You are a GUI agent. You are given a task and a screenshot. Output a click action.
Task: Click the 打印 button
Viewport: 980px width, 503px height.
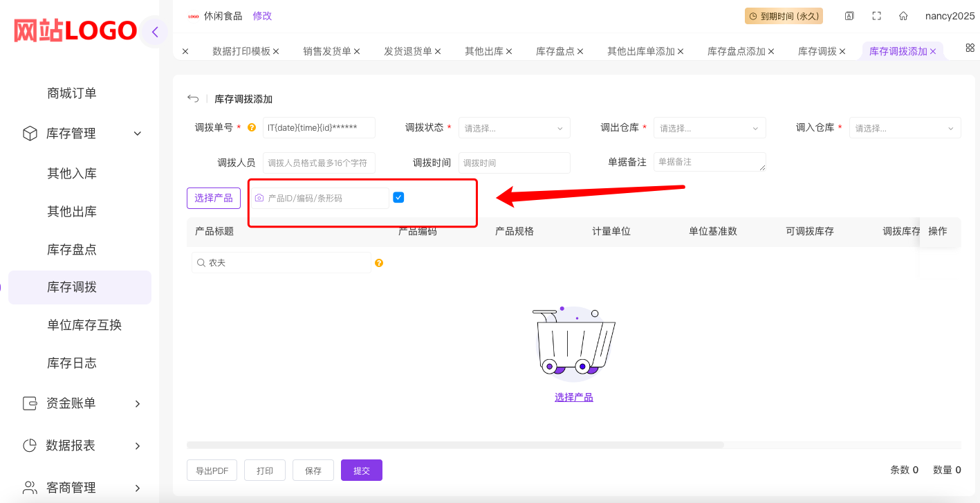tap(265, 470)
